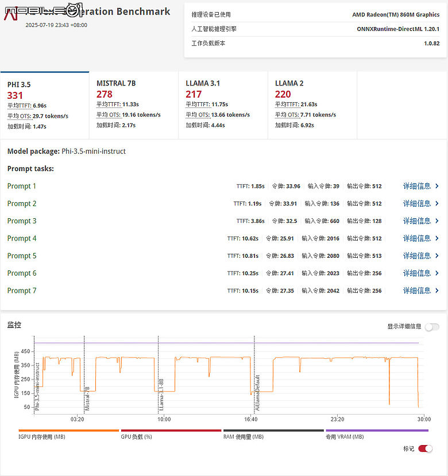Expand Prompt 6 chevron arrow
448x476 pixels.
[x=437, y=273]
